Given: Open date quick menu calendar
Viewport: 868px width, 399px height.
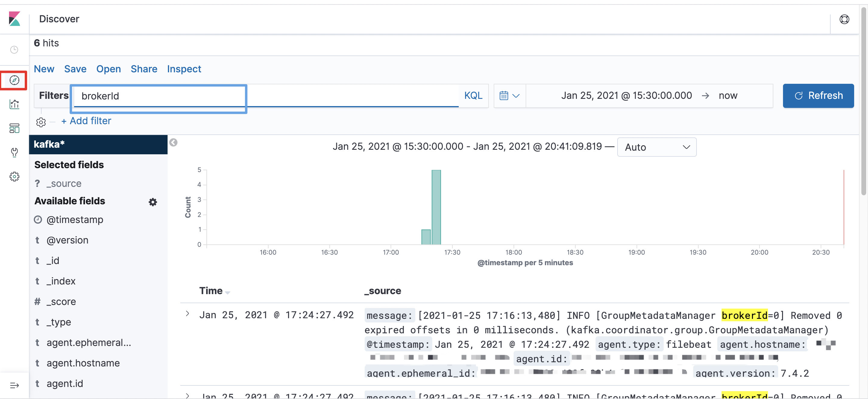Looking at the screenshot, I should tap(509, 96).
